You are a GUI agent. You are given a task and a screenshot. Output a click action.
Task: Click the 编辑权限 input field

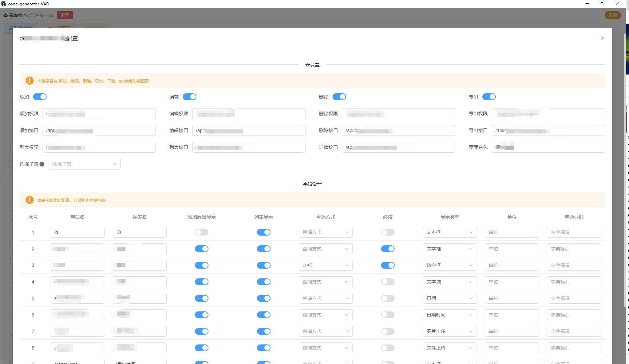tap(249, 114)
